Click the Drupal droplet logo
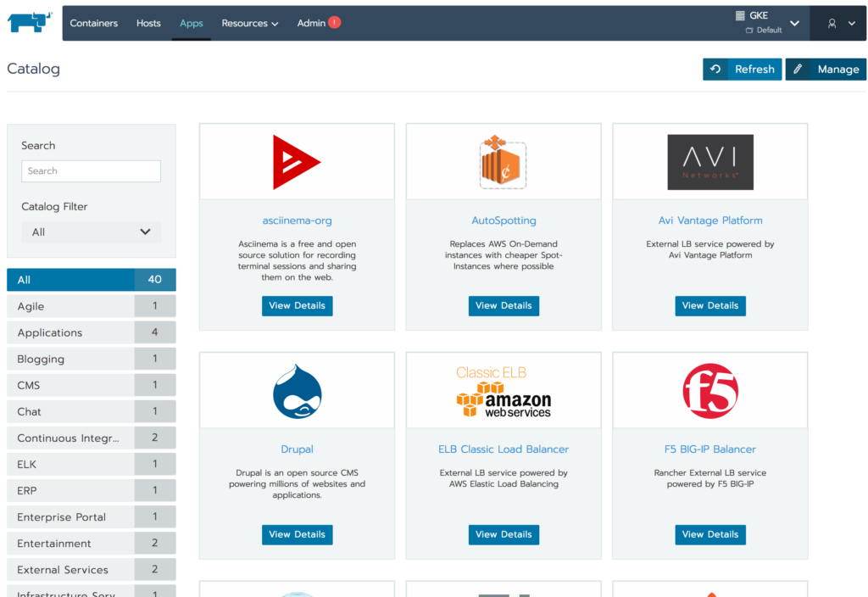The height and width of the screenshot is (597, 868). (298, 391)
